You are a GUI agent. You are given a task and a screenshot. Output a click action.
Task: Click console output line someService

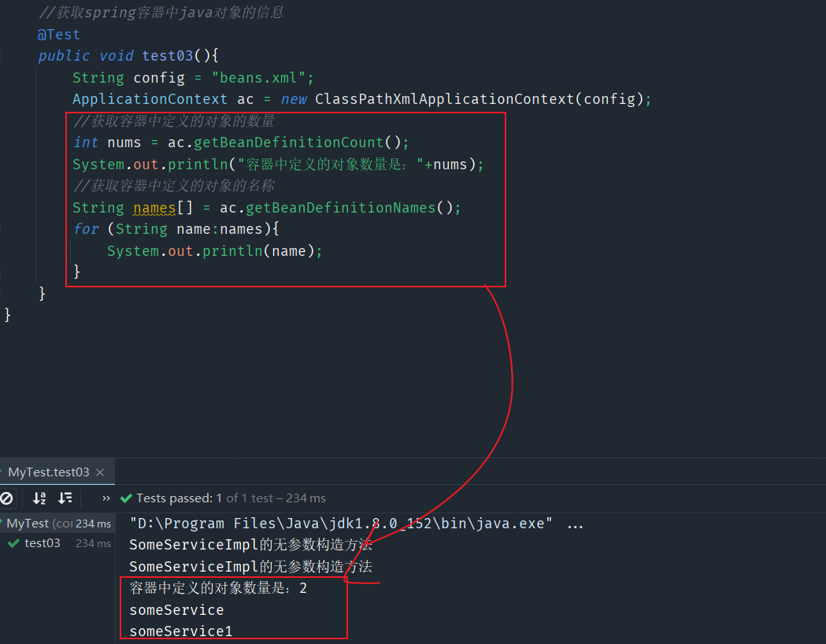(176, 610)
